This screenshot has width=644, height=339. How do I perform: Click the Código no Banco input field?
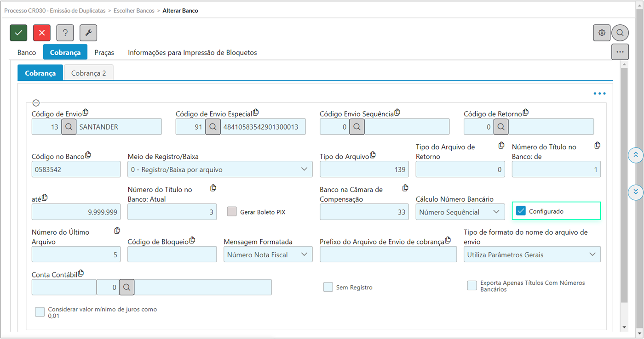[x=76, y=169]
